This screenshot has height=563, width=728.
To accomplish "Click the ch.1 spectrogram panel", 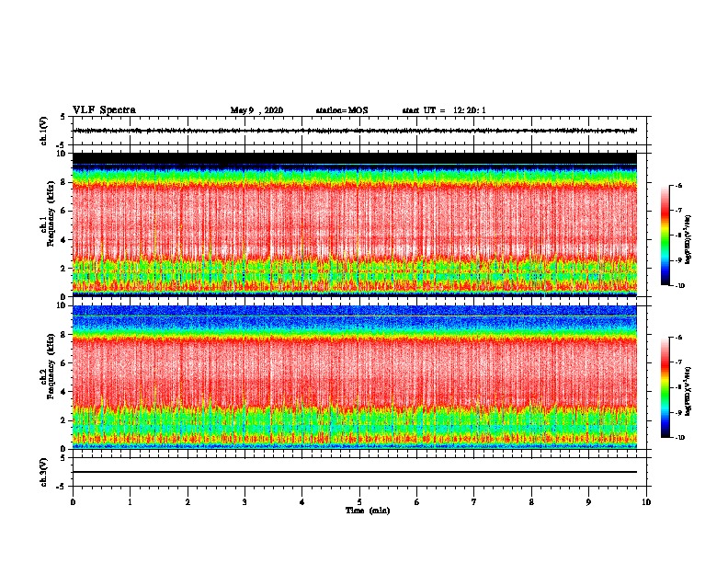I will click(x=355, y=224).
